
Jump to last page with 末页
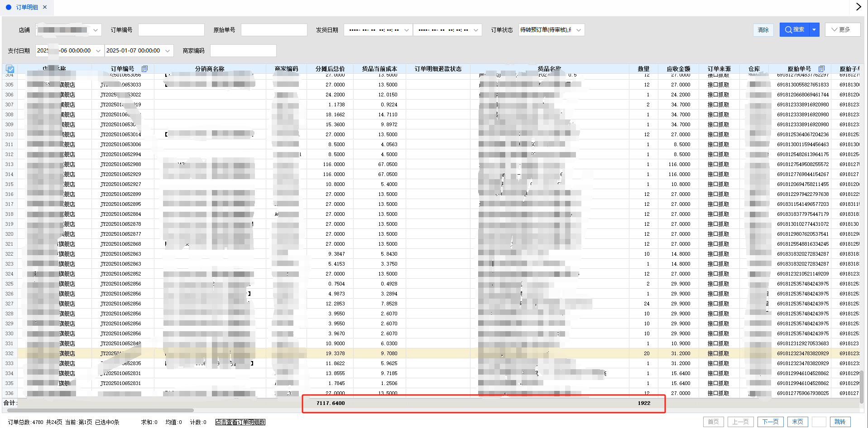pos(797,422)
